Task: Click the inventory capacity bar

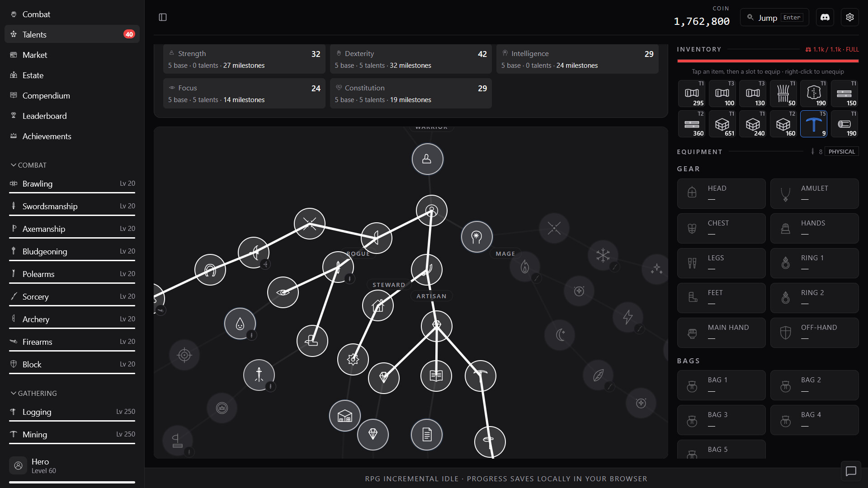Action: tap(768, 61)
